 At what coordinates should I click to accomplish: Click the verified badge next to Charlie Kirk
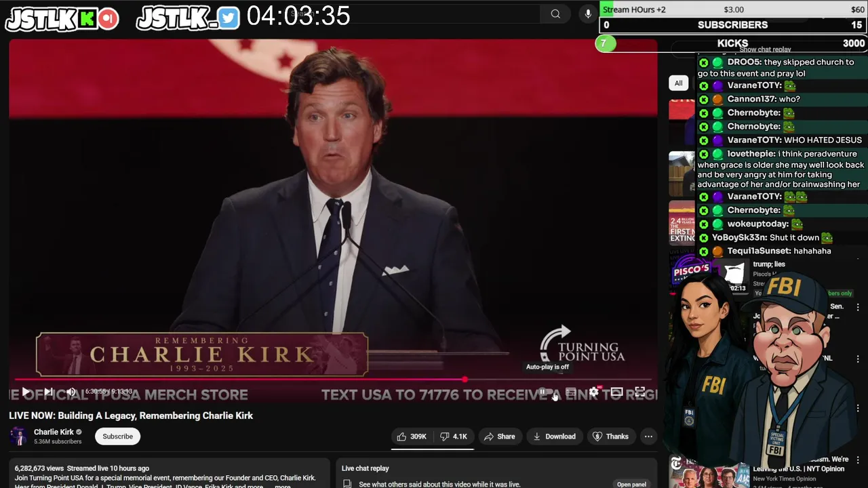[x=79, y=432]
